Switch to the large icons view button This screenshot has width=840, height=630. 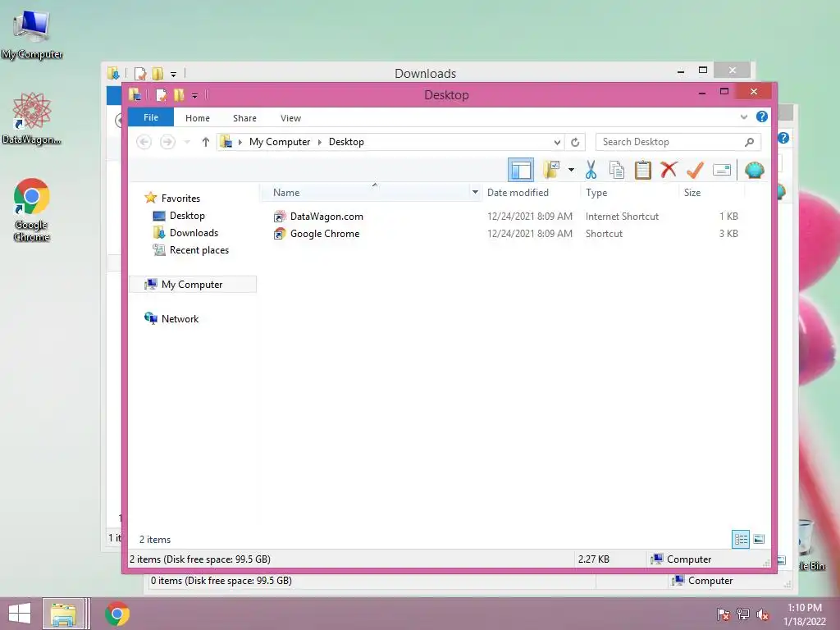coord(759,539)
